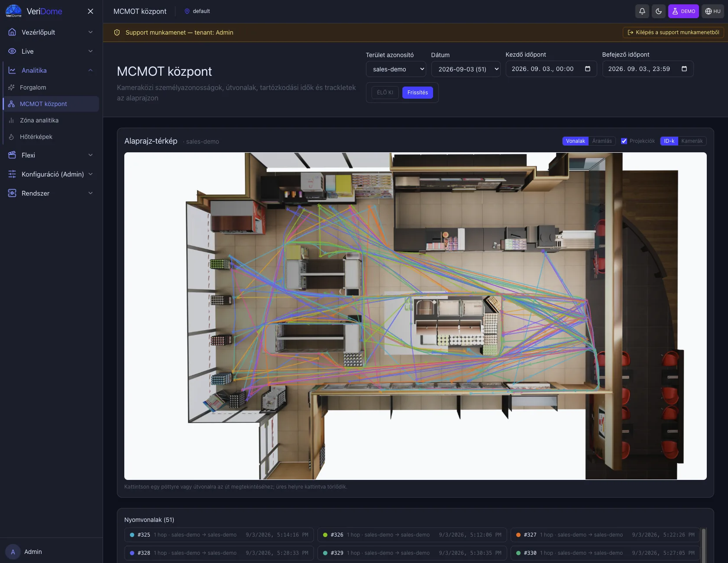This screenshot has height=563, width=728.
Task: Toggle the Projekciók checkbox
Action: (624, 141)
